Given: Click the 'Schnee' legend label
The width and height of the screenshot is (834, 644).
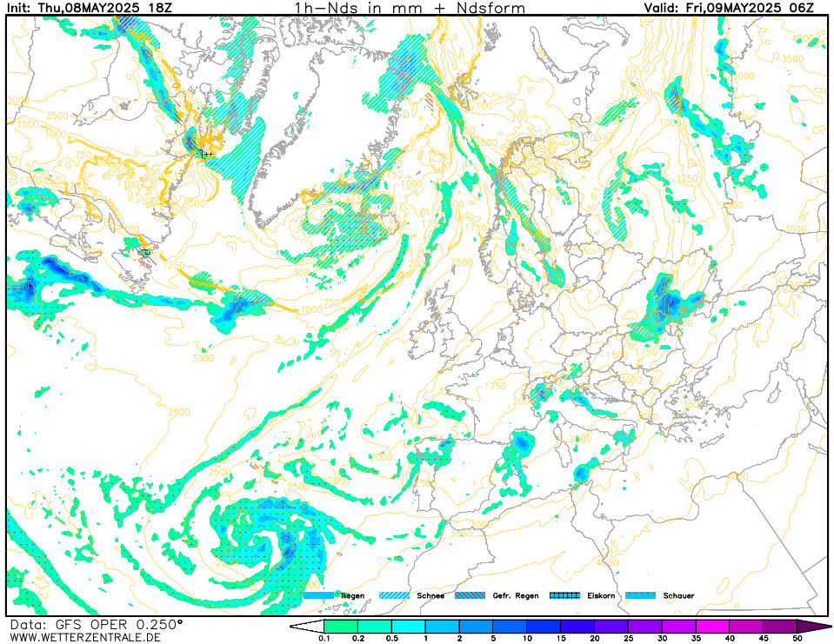Looking at the screenshot, I should click(x=430, y=595).
